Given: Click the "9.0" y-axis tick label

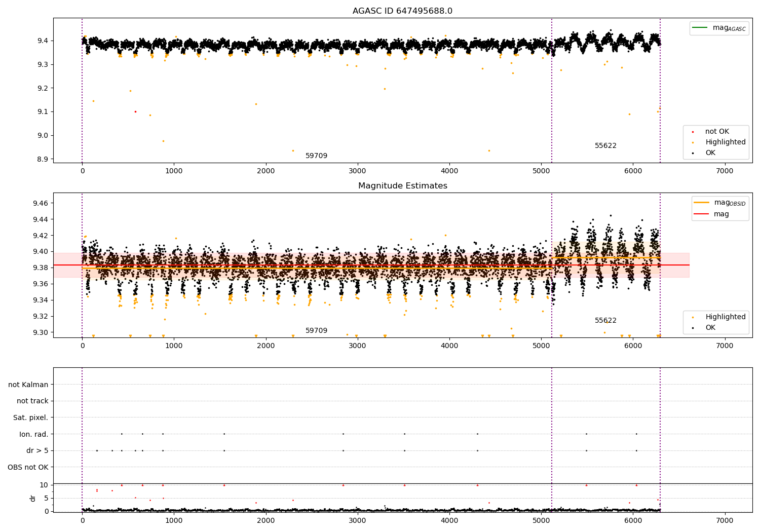Looking at the screenshot, I should pos(42,135).
